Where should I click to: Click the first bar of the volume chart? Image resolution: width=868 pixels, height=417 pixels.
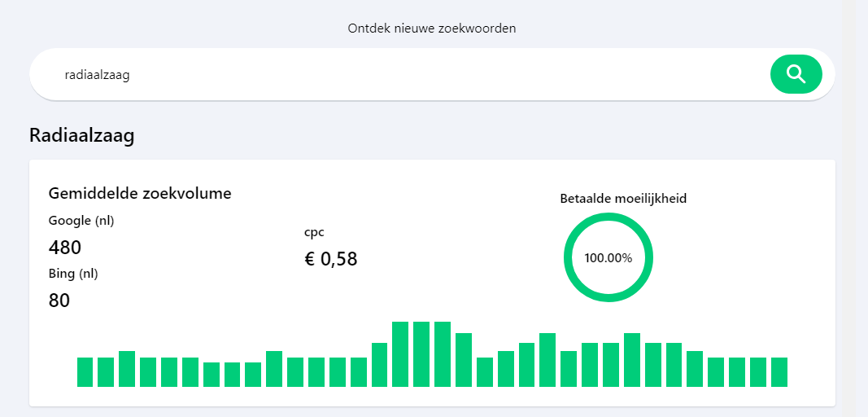point(85,372)
